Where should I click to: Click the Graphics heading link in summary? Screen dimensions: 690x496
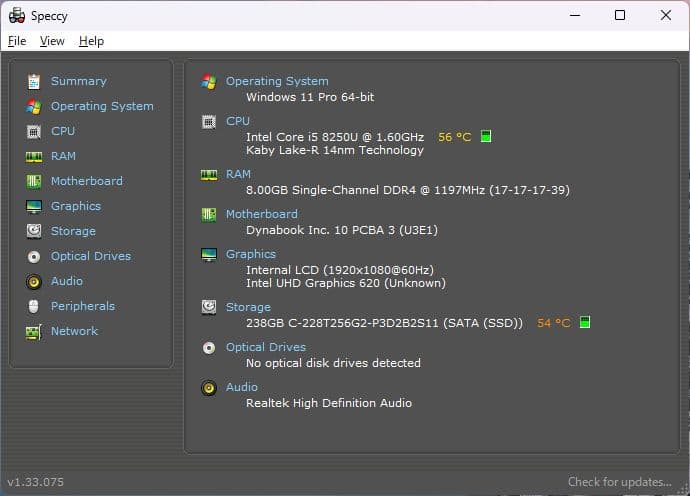point(251,254)
